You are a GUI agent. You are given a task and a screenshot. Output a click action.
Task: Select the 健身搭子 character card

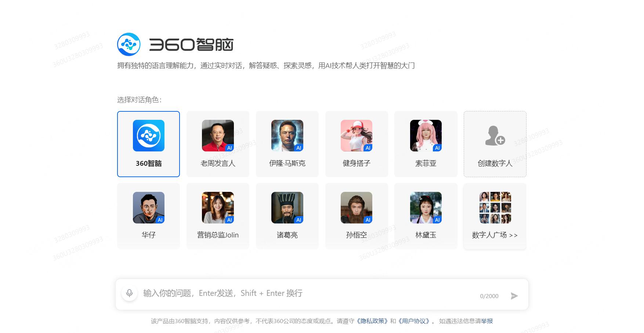[x=356, y=143]
